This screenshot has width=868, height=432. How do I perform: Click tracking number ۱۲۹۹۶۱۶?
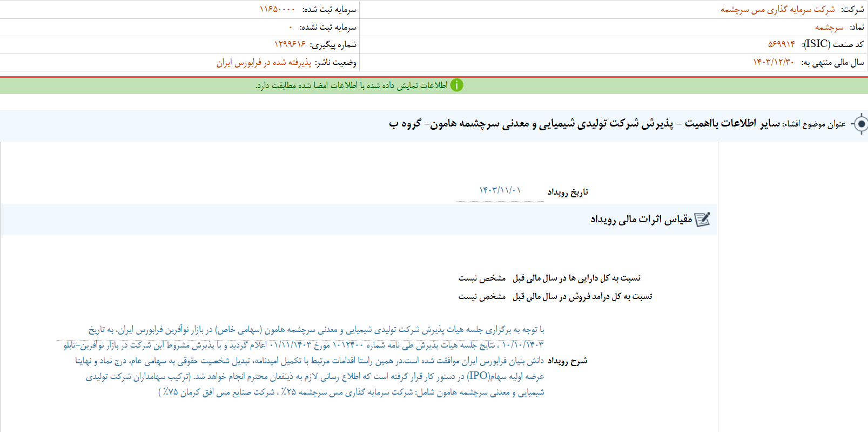click(x=290, y=44)
